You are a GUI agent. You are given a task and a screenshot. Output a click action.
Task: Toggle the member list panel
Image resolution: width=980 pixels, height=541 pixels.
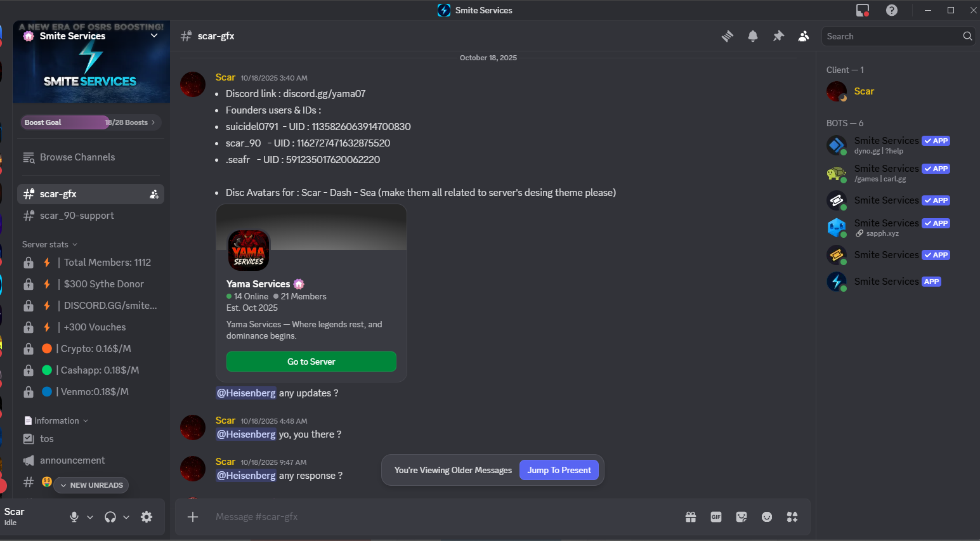pyautogui.click(x=804, y=36)
